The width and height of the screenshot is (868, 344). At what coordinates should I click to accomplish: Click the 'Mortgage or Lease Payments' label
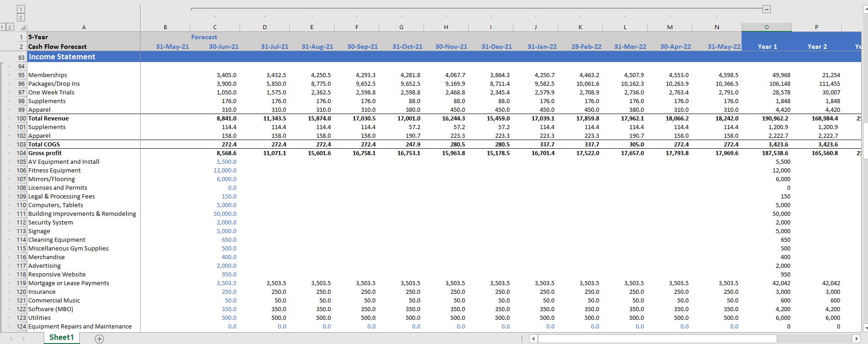[68, 283]
